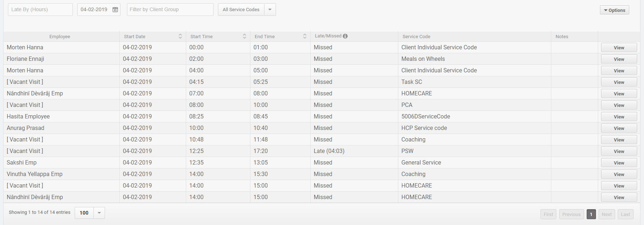This screenshot has height=225, width=644.
Task: Change entries per page dropdown showing 100
Action: coord(99,213)
